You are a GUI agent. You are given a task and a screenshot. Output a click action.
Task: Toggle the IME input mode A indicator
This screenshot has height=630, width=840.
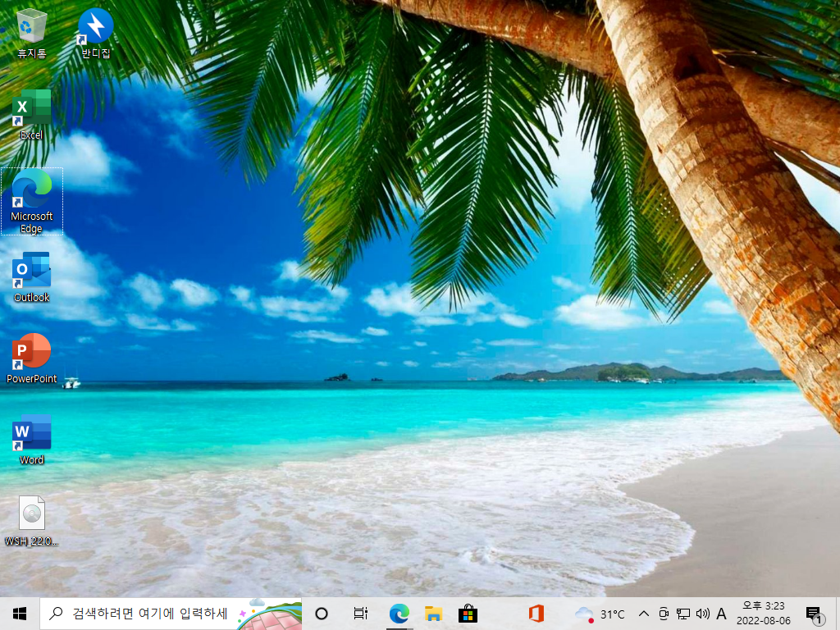tap(722, 614)
